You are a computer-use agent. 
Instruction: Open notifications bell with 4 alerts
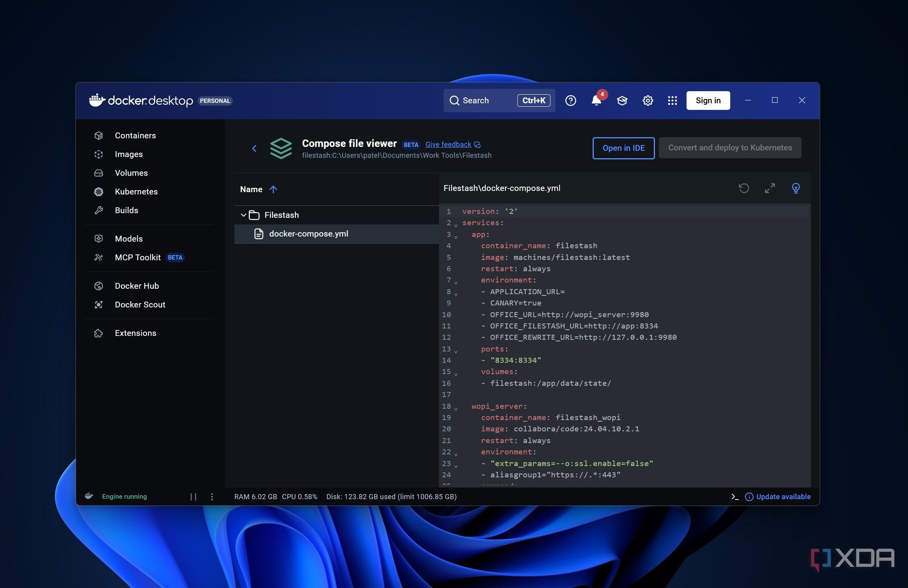[596, 101]
